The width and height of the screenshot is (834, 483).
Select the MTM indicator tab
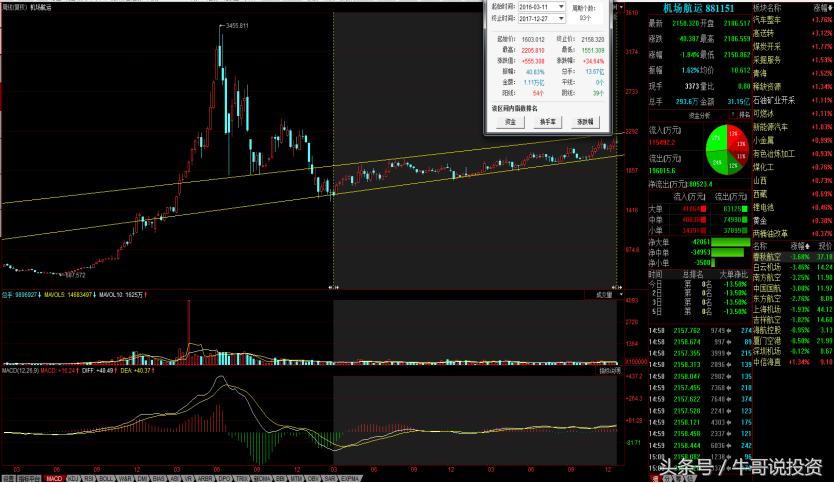(x=296, y=478)
